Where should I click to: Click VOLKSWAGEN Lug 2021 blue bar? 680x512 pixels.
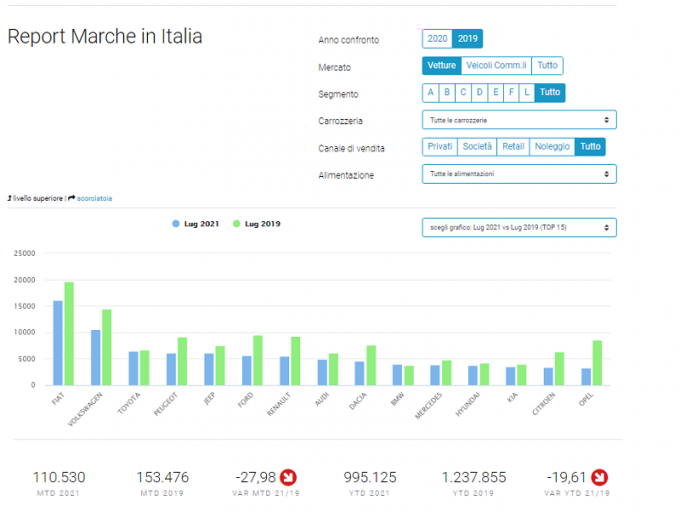pos(95,358)
